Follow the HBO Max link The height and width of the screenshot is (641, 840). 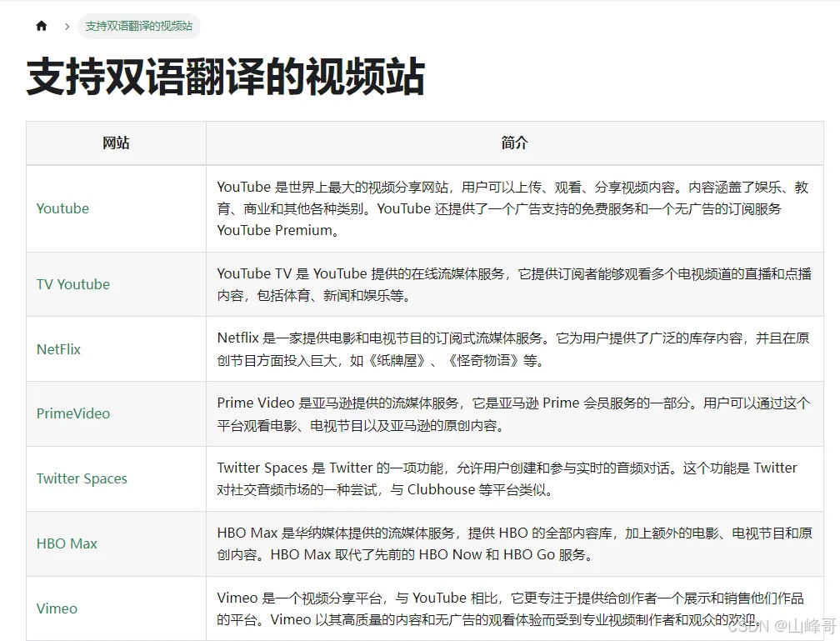pos(67,543)
